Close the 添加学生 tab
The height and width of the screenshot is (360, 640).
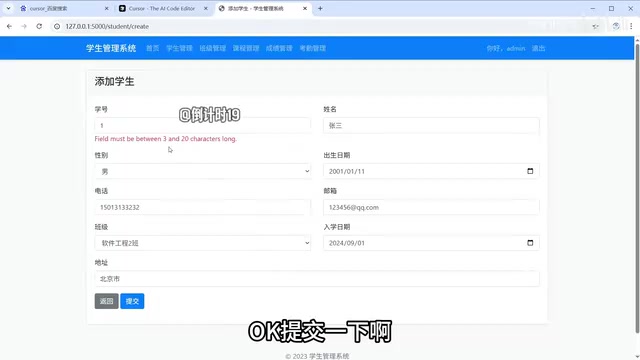pos(304,8)
